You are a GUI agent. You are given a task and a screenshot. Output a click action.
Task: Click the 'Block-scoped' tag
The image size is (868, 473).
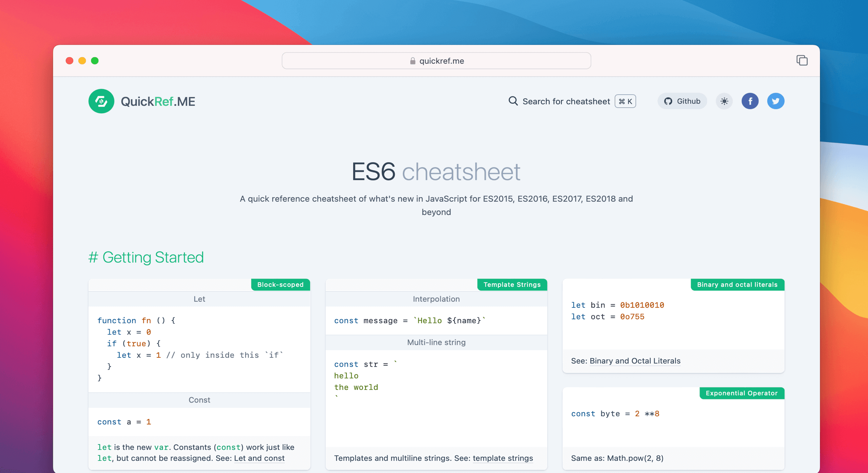(280, 285)
